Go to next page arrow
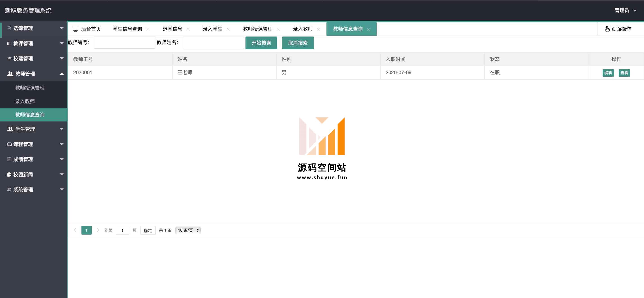This screenshot has height=298, width=644. [98, 230]
